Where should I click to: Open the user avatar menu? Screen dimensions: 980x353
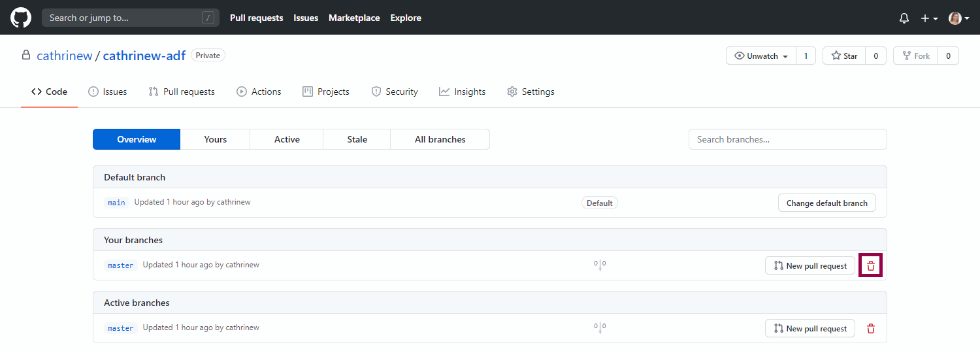click(x=958, y=18)
